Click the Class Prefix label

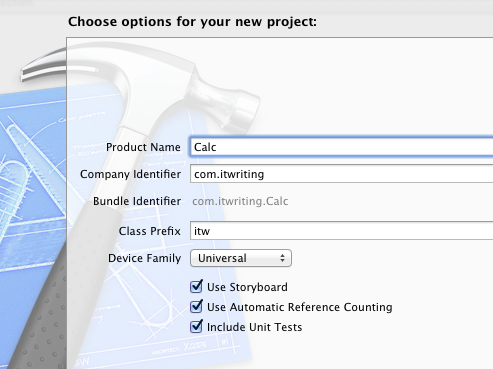pos(150,231)
